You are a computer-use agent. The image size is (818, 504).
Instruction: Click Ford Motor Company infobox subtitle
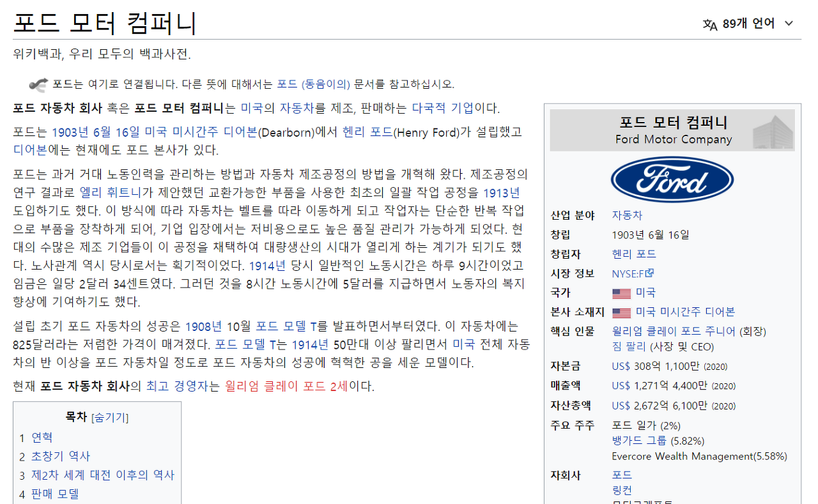674,139
